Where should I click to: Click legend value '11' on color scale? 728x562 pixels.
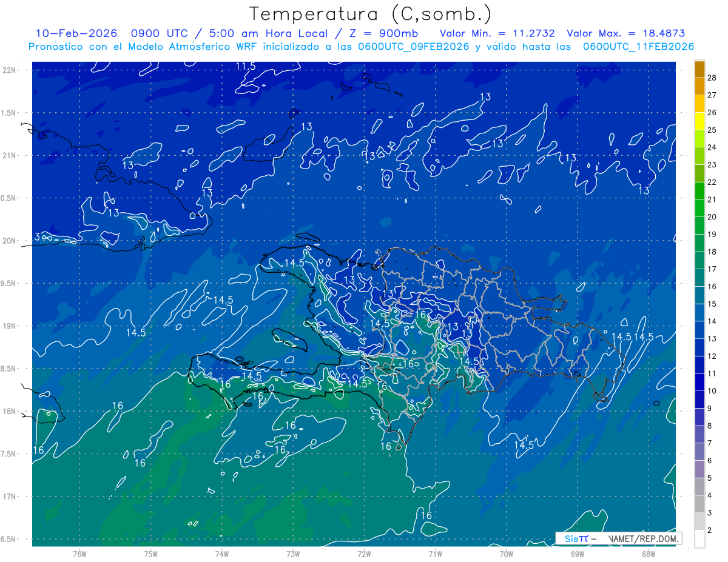(x=712, y=373)
